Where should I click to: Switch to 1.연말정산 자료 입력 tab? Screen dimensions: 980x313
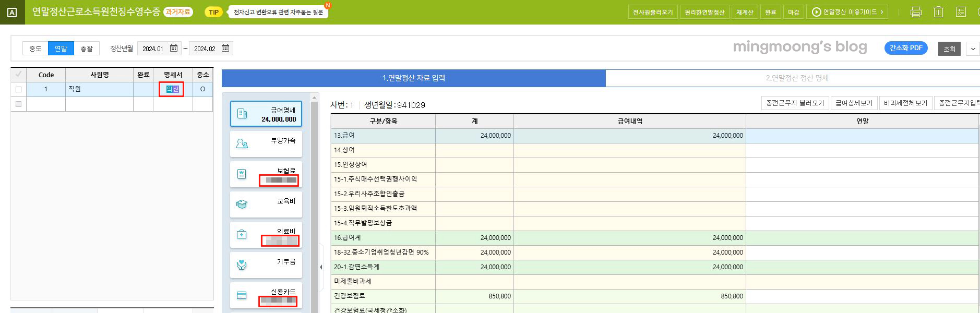coord(414,78)
